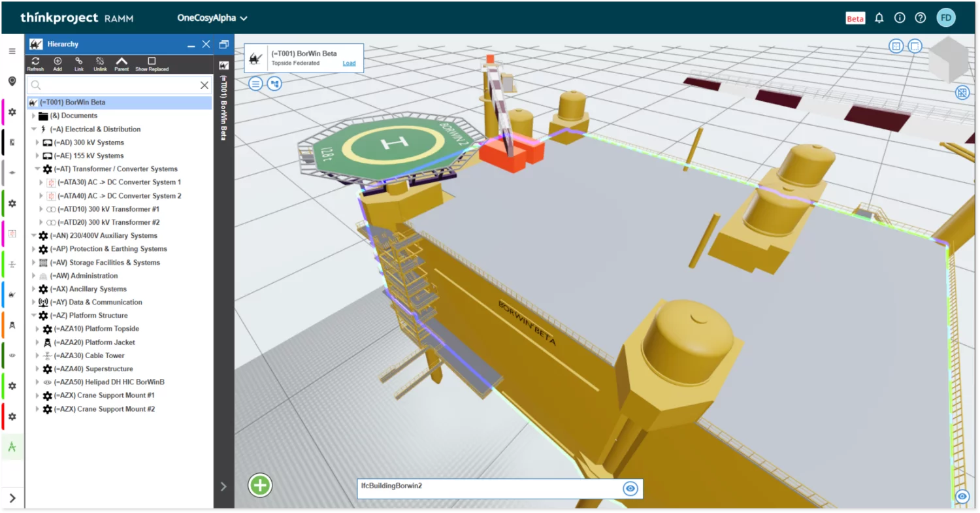Toggle the Show Replaced checkbox

[x=152, y=61]
